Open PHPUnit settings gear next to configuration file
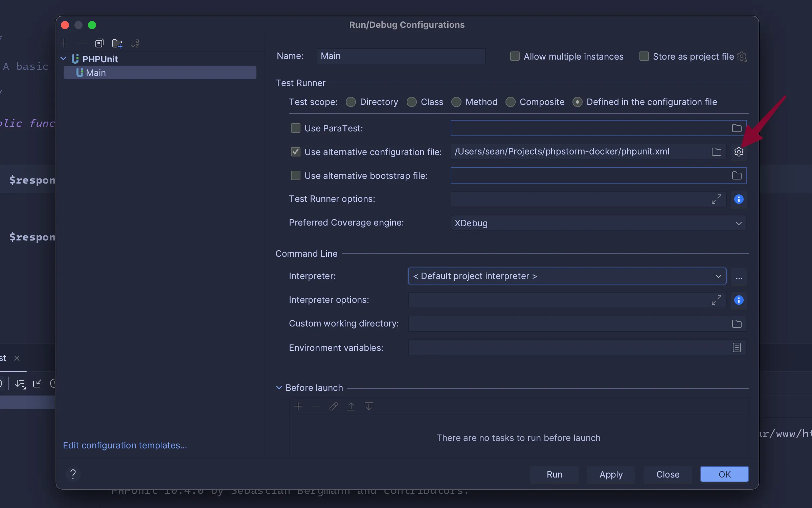Viewport: 812px width, 508px height. [x=739, y=152]
